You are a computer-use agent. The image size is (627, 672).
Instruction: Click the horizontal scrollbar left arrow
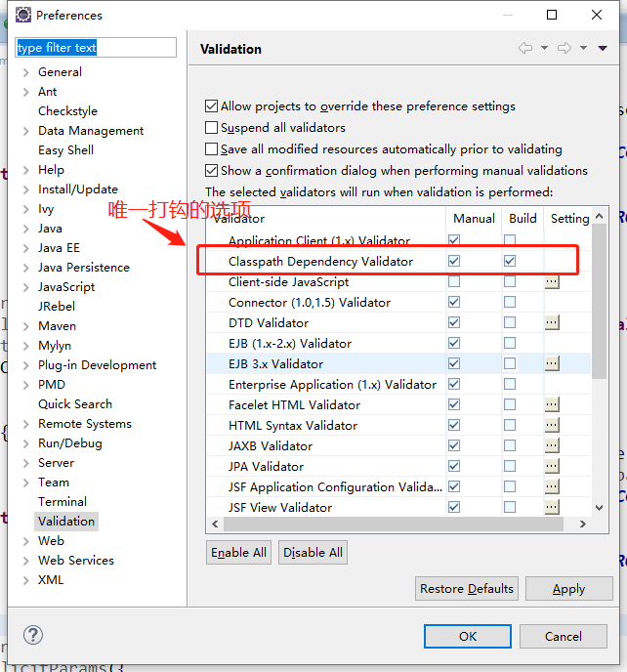[x=215, y=524]
